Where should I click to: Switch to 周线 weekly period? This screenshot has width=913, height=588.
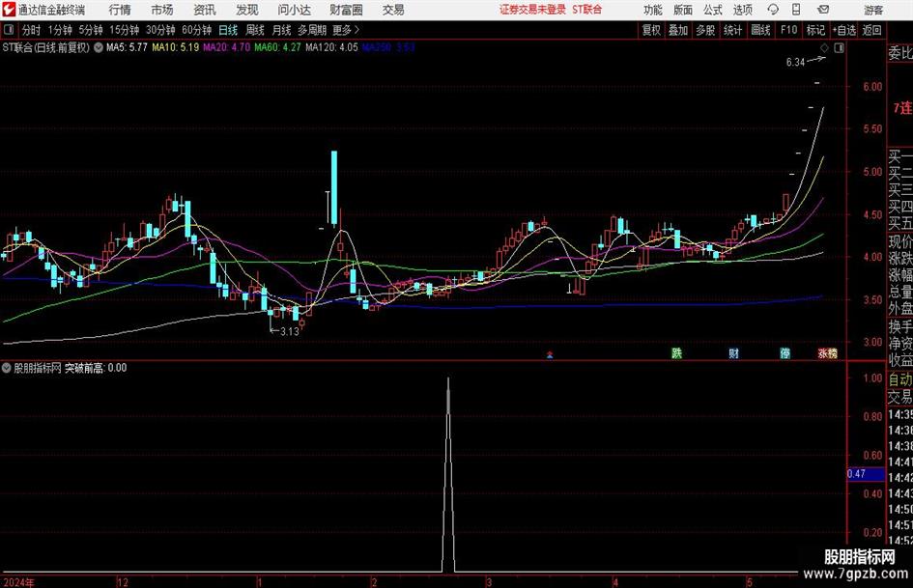[254, 30]
